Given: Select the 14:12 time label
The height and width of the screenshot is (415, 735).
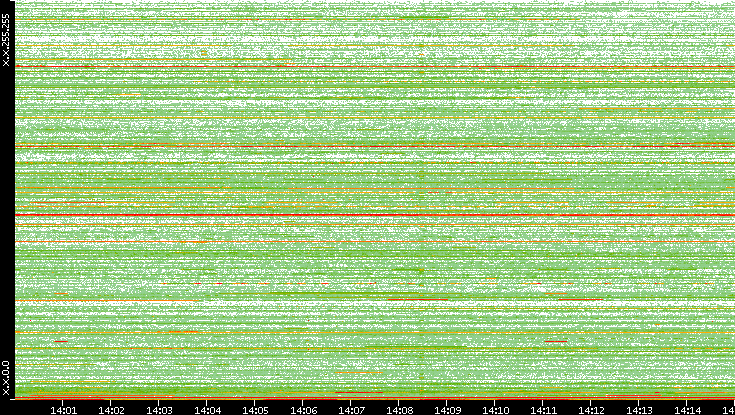Looking at the screenshot, I should tap(592, 410).
